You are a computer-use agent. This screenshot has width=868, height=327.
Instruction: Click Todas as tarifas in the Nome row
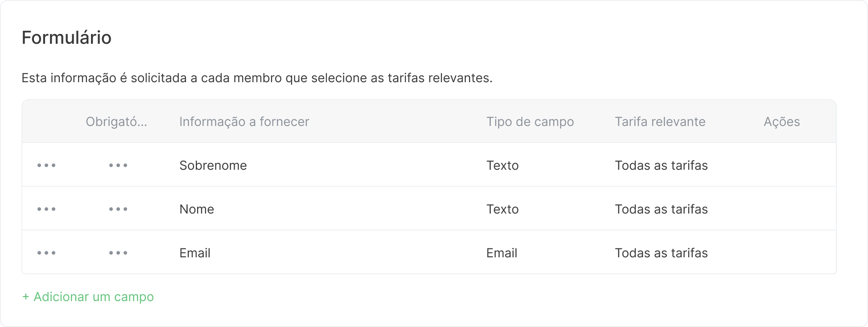click(661, 208)
